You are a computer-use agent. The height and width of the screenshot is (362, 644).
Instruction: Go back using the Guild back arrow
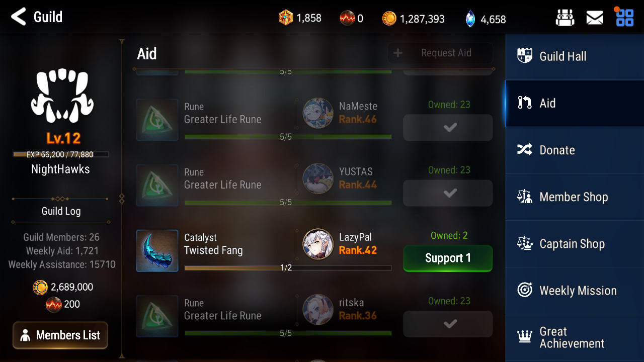coord(19,17)
